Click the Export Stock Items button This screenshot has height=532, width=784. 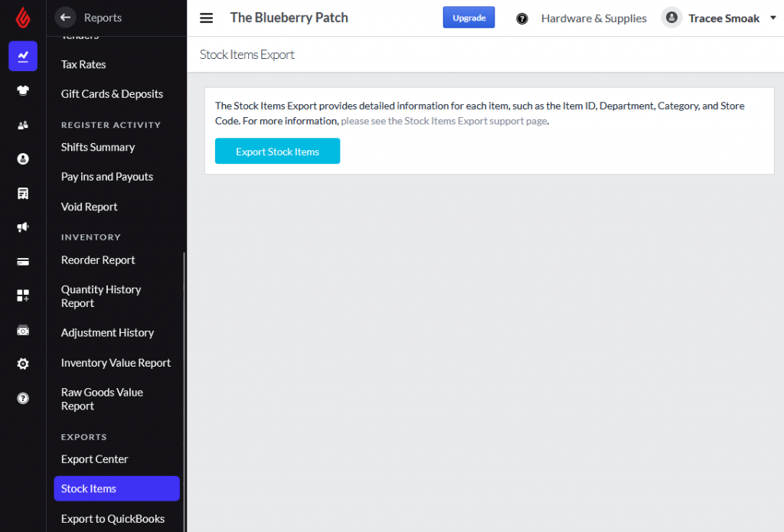[x=277, y=151]
